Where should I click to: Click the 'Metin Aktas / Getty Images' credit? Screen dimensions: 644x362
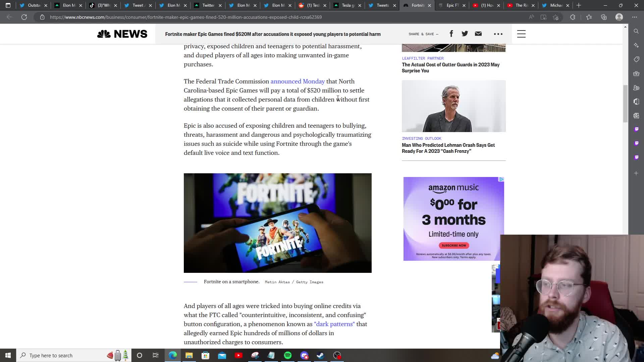click(294, 282)
